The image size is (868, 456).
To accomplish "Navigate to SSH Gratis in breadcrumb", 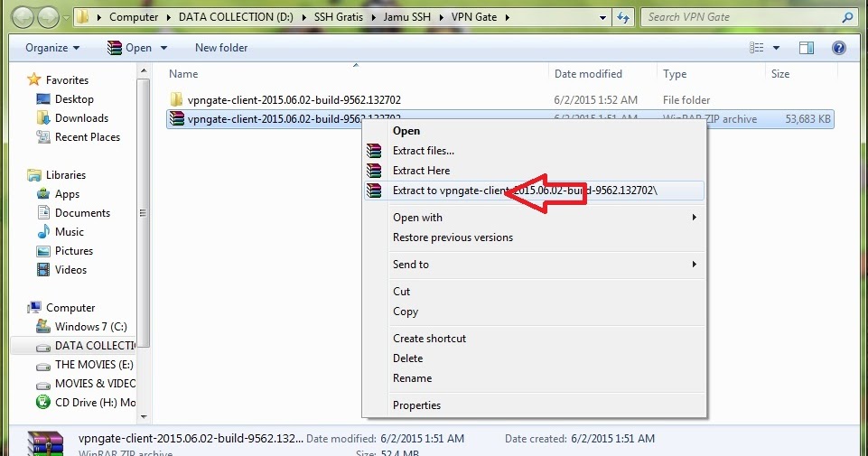I will (338, 17).
